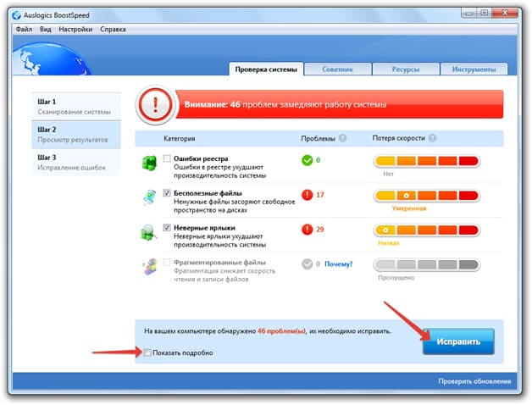Switch to the Ресурсы tab
Viewport: 532px width, 405px height.
[406, 69]
